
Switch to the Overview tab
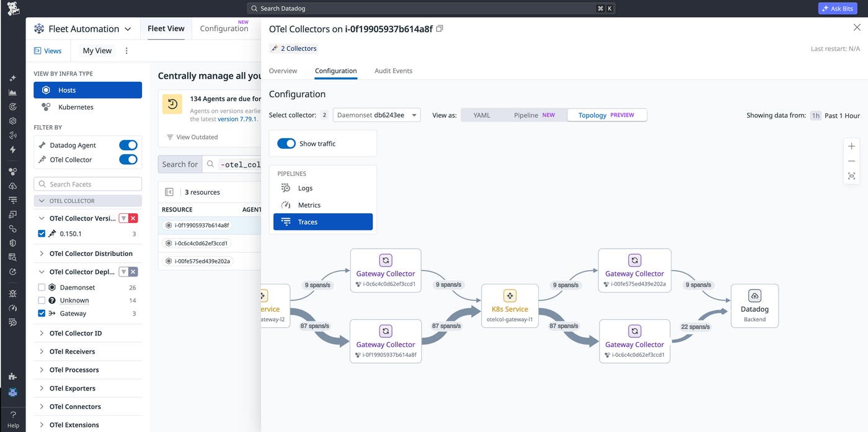tap(283, 71)
